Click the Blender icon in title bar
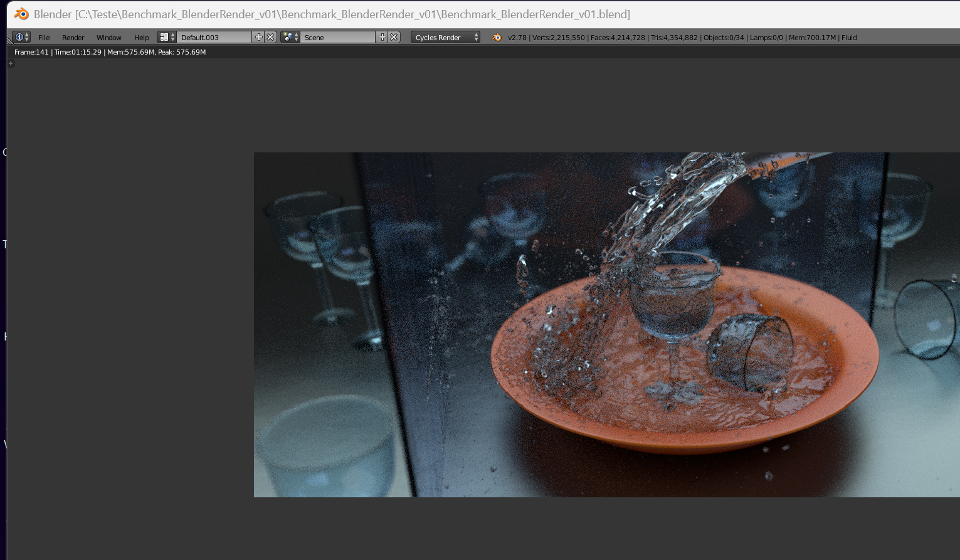Image resolution: width=960 pixels, height=560 pixels. (x=21, y=14)
